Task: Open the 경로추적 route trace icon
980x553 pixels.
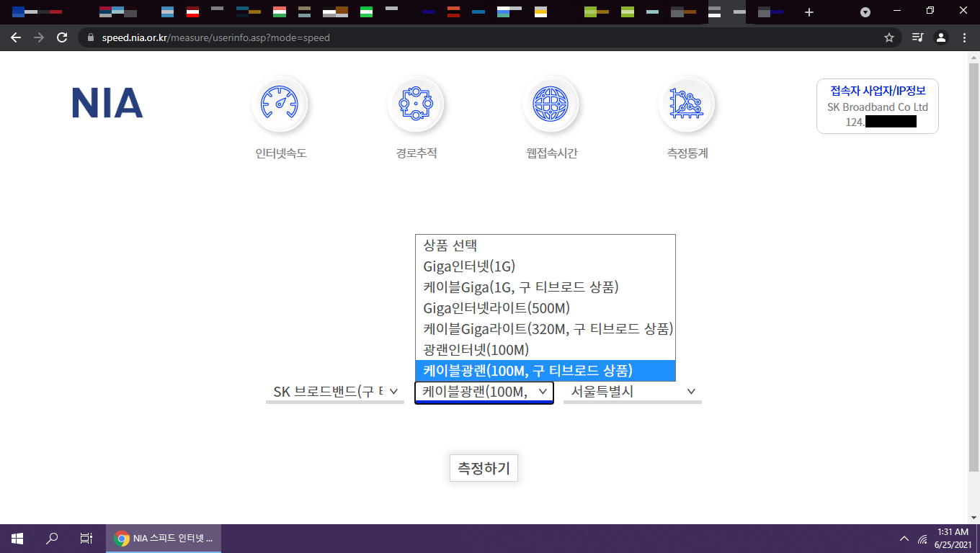Action: [x=416, y=104]
